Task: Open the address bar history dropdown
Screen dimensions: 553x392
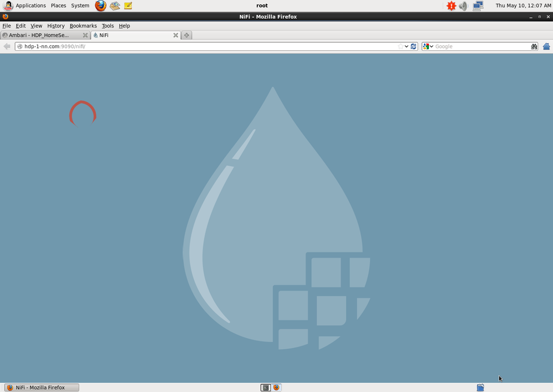Action: pyautogui.click(x=406, y=46)
